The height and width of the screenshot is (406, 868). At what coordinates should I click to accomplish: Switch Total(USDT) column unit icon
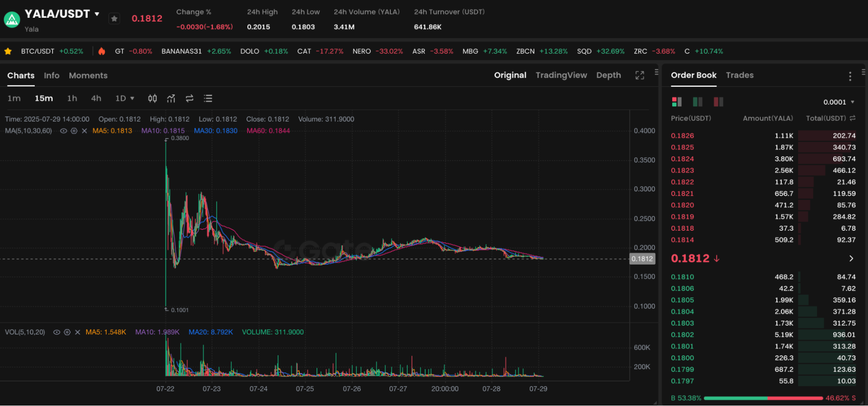(852, 118)
